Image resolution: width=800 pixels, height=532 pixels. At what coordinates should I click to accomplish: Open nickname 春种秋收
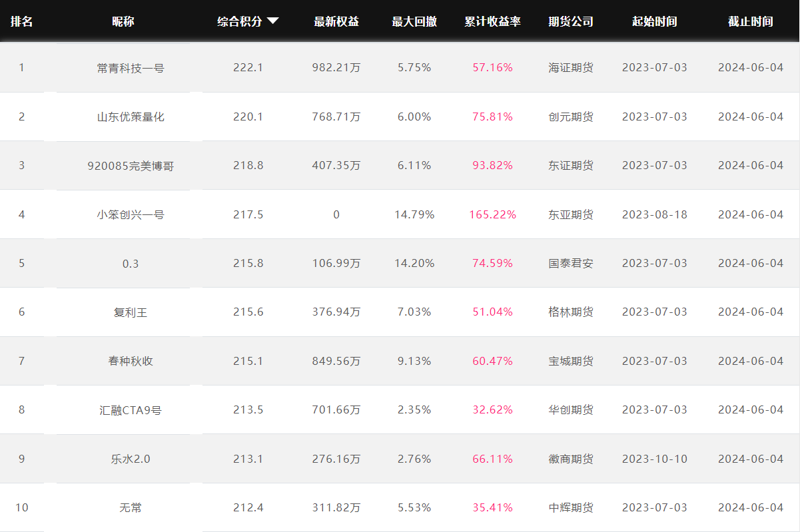point(131,361)
